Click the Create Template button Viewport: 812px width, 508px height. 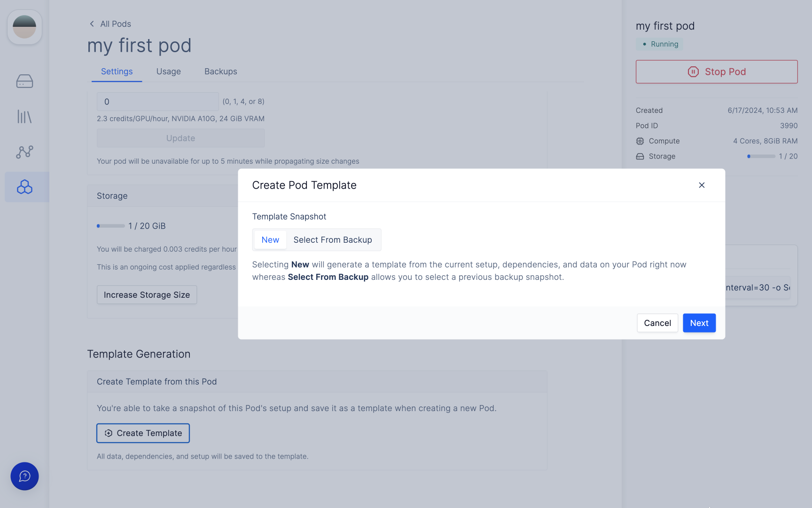click(143, 433)
